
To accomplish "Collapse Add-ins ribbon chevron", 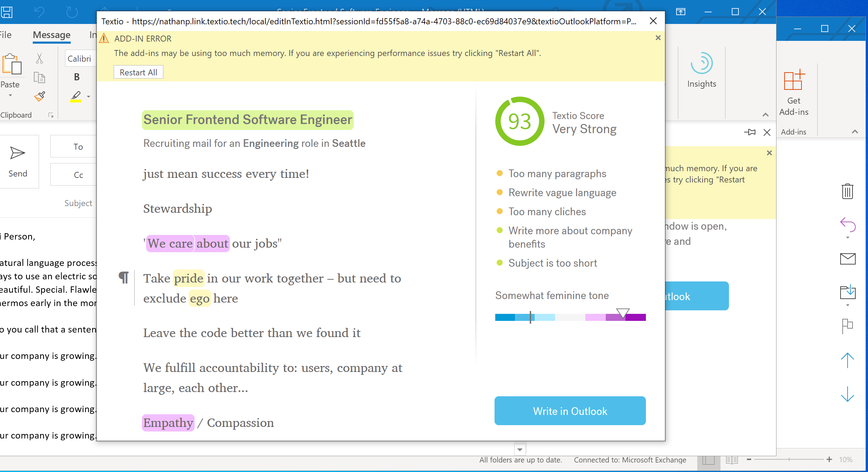I will (855, 132).
